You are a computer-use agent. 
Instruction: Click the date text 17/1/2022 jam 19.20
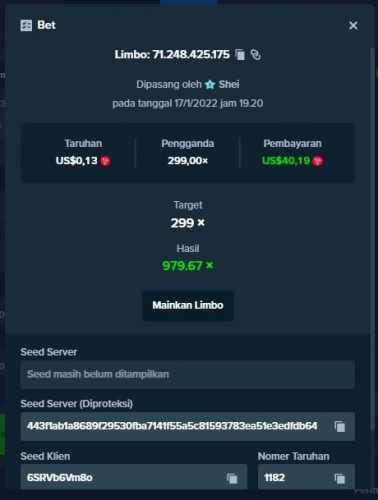[219, 103]
